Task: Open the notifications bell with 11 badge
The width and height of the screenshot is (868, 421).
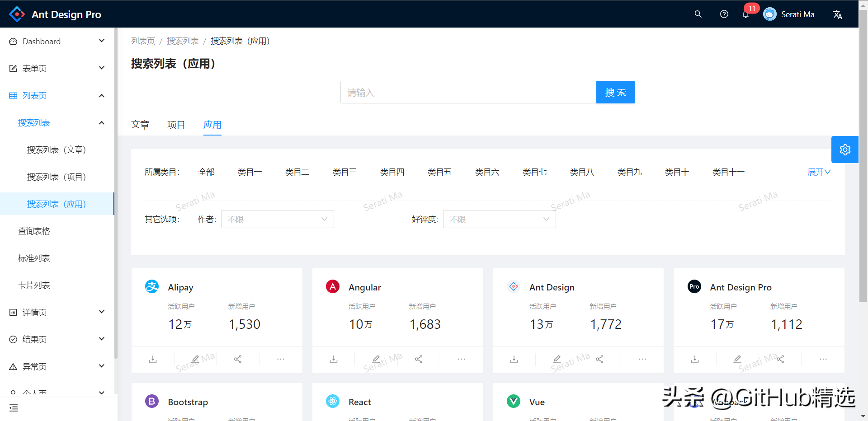Action: [x=746, y=14]
